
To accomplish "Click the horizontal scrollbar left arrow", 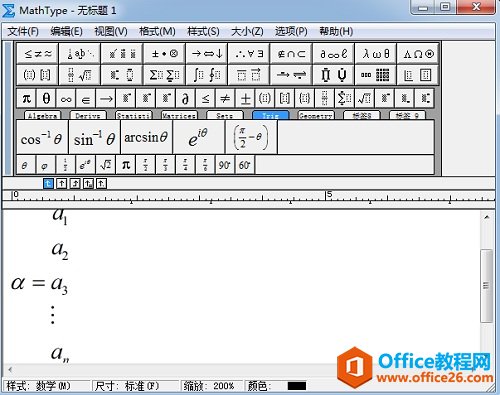I will [x=10, y=369].
